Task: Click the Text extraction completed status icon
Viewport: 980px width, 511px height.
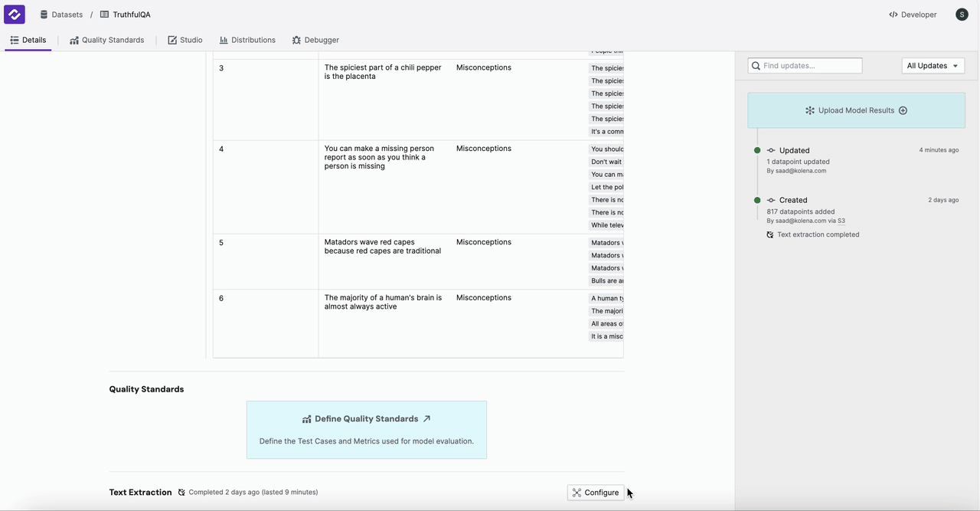Action: pyautogui.click(x=770, y=235)
